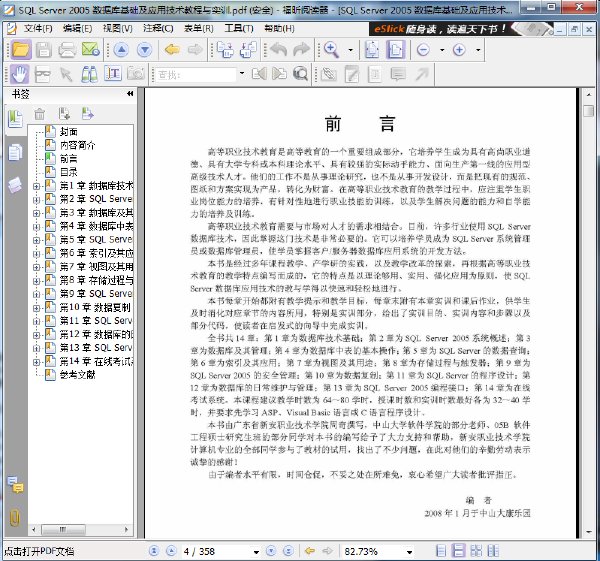Click the 查找 search input field
This screenshot has width=600, height=561.
point(195,74)
